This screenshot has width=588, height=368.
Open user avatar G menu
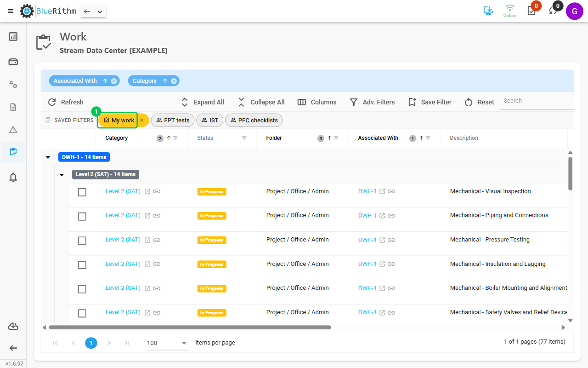coord(574,11)
